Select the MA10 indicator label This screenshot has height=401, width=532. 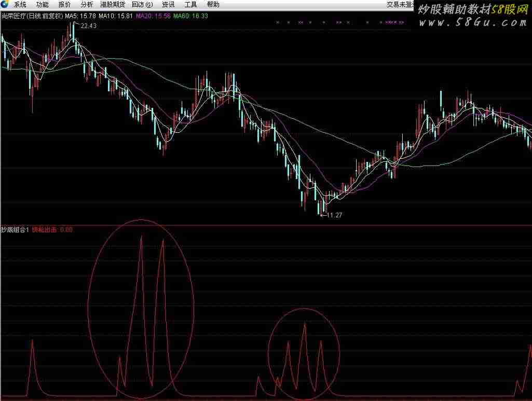(x=116, y=16)
